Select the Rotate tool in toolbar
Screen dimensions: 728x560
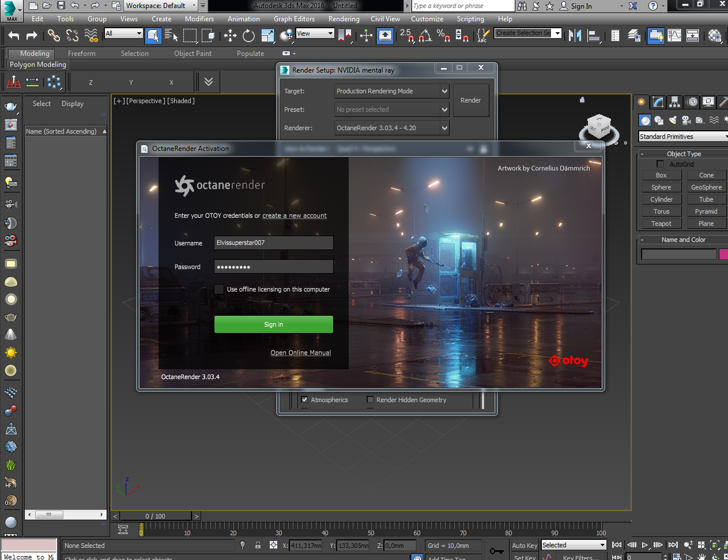click(x=248, y=36)
